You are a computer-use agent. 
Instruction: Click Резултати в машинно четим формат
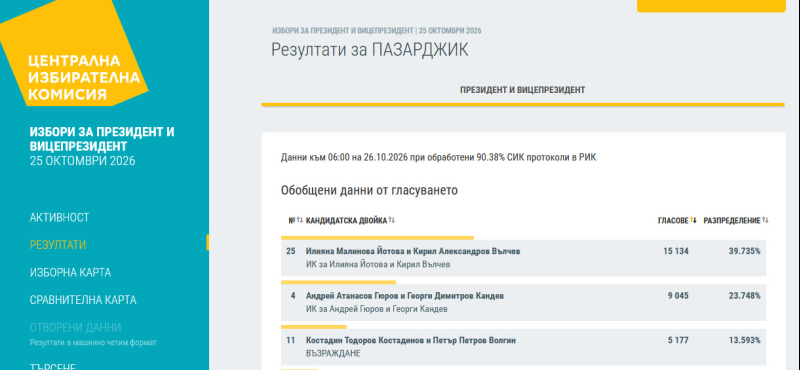93,342
